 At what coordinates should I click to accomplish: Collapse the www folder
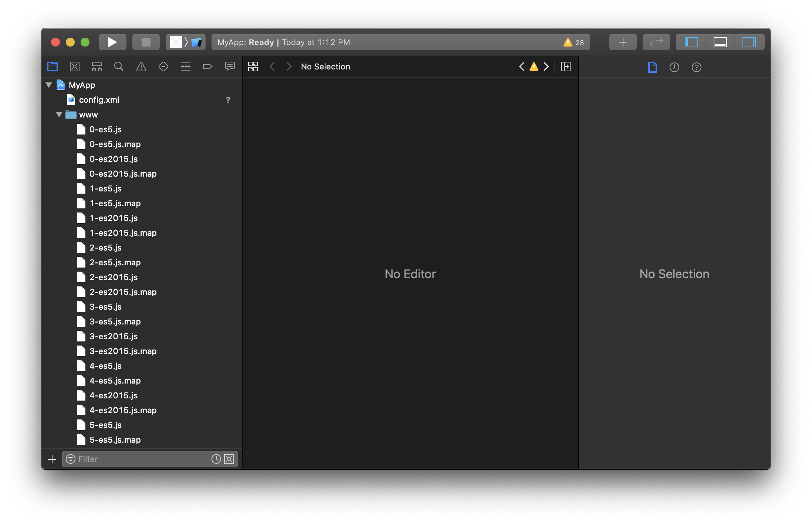59,115
